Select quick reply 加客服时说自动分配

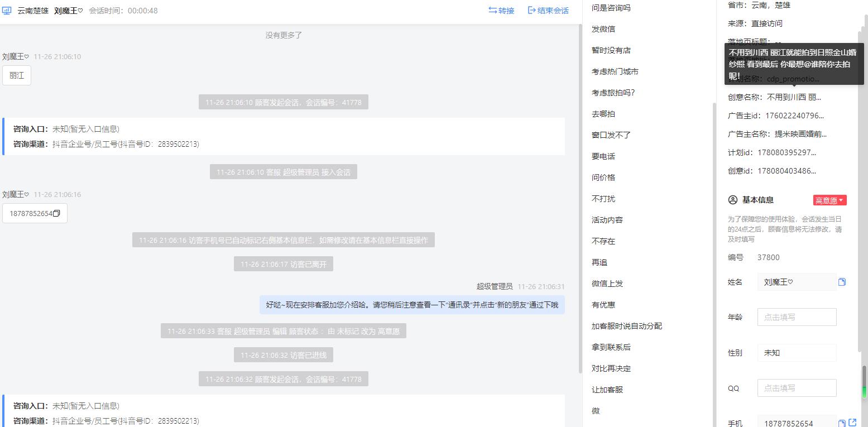(x=627, y=326)
